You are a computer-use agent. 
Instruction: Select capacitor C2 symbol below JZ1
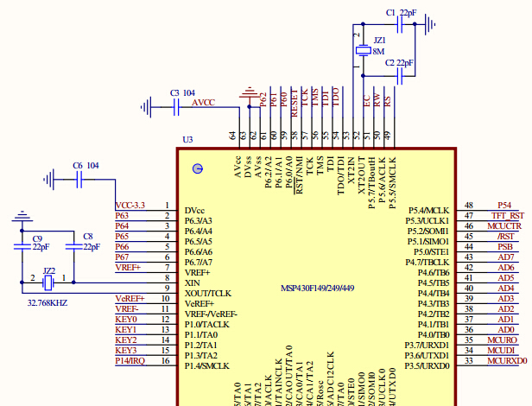[x=400, y=76]
